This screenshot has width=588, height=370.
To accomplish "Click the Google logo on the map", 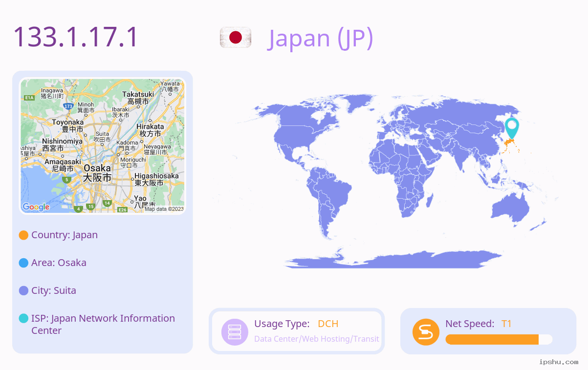I will [x=36, y=207].
